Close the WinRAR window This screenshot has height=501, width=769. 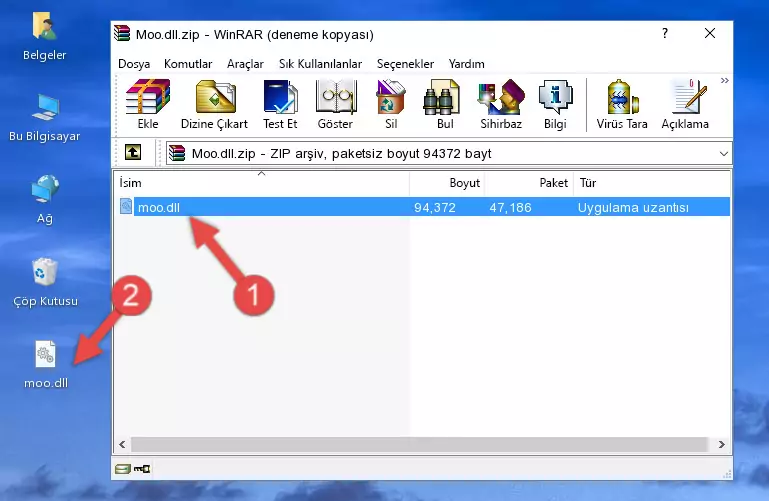pos(710,33)
